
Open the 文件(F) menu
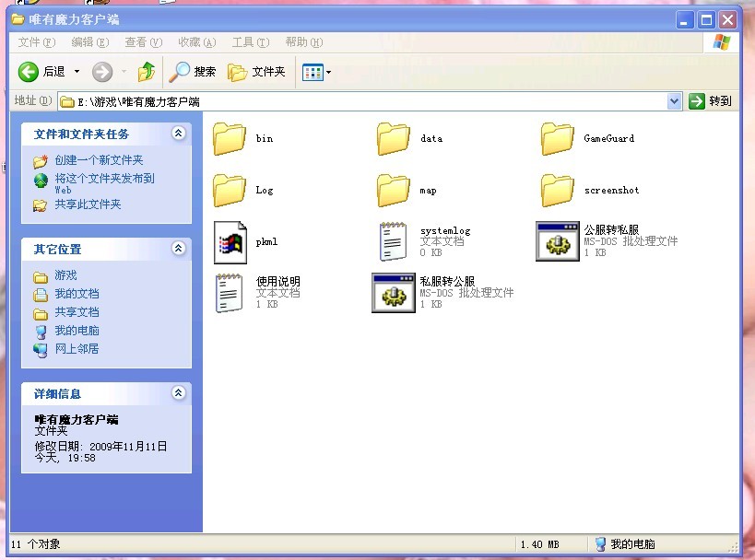(37, 42)
